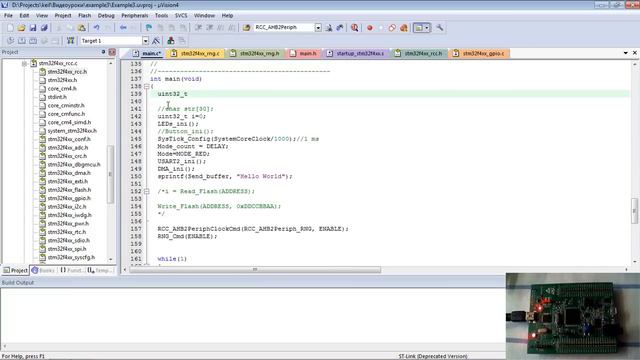640x360 pixels.
Task: Click the Incremental Find icon
Action: coord(340,28)
